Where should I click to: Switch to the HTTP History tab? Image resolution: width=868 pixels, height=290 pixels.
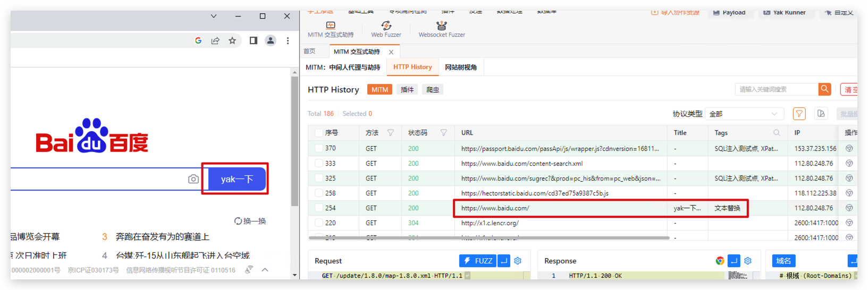(412, 67)
